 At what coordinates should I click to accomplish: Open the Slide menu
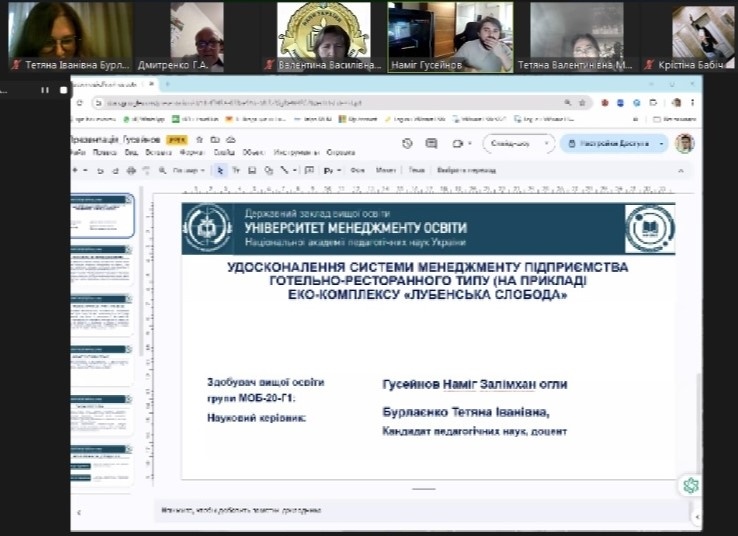[224, 153]
